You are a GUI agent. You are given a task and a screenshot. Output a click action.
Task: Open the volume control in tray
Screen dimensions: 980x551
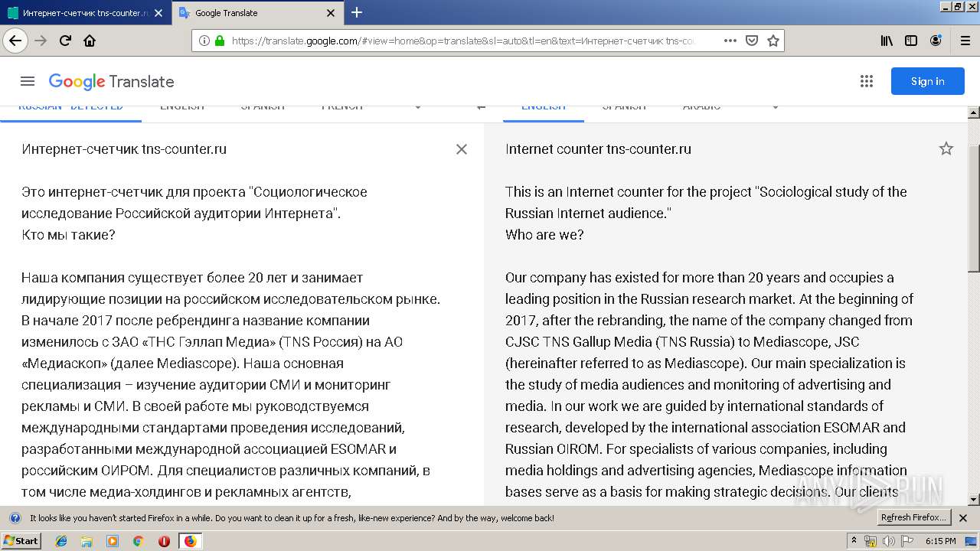tap(888, 541)
